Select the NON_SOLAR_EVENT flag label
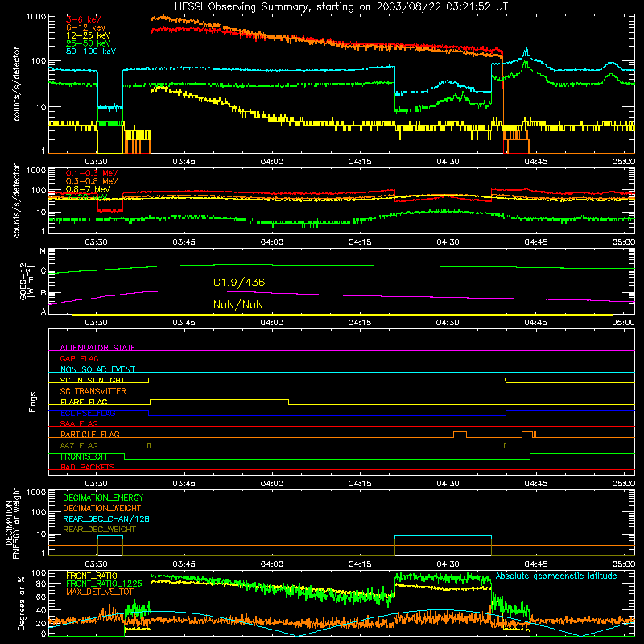644x644 pixels. [97, 369]
